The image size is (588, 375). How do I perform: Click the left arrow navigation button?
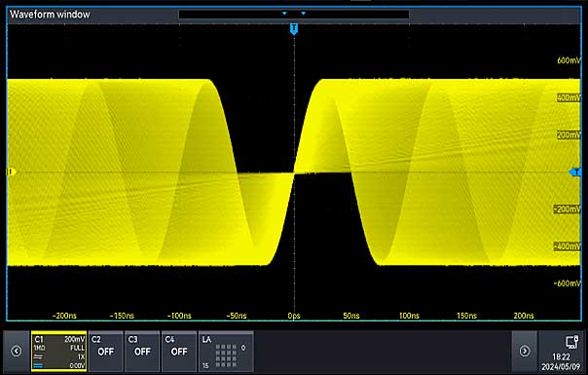(17, 352)
